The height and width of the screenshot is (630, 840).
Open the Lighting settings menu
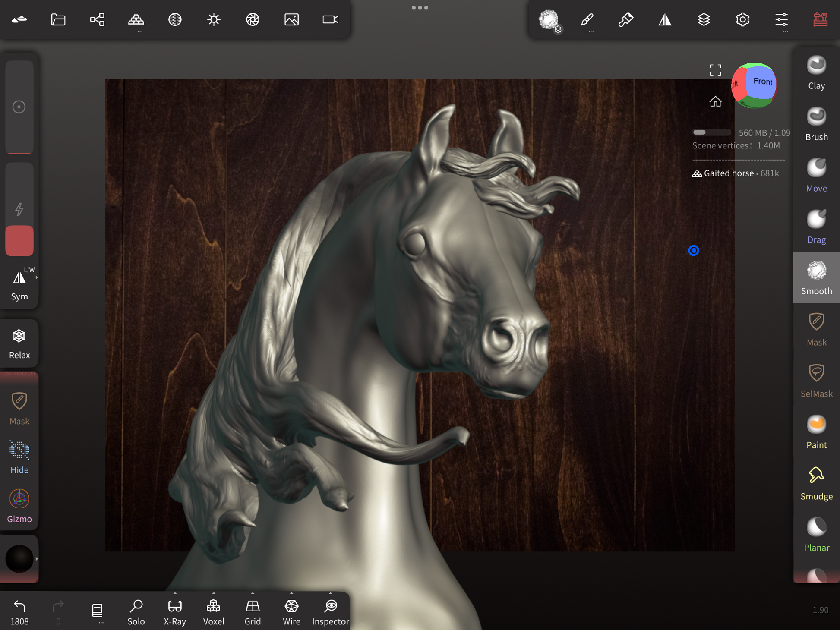click(214, 19)
